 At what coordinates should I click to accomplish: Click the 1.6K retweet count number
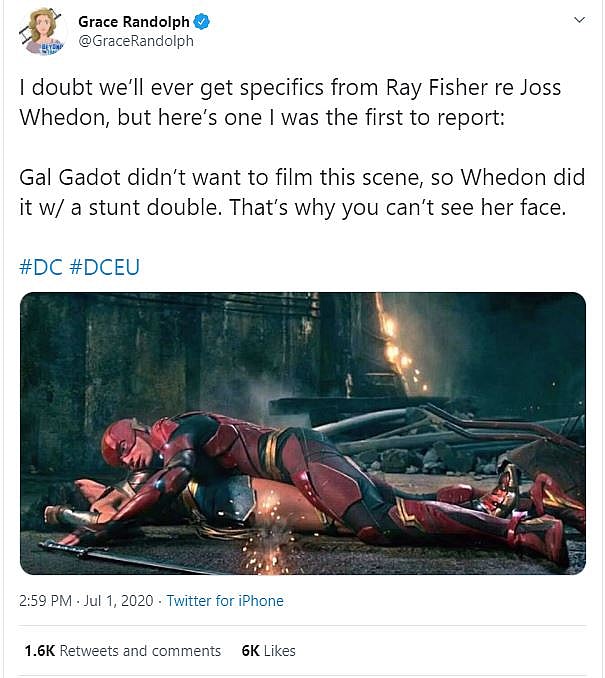click(x=38, y=650)
